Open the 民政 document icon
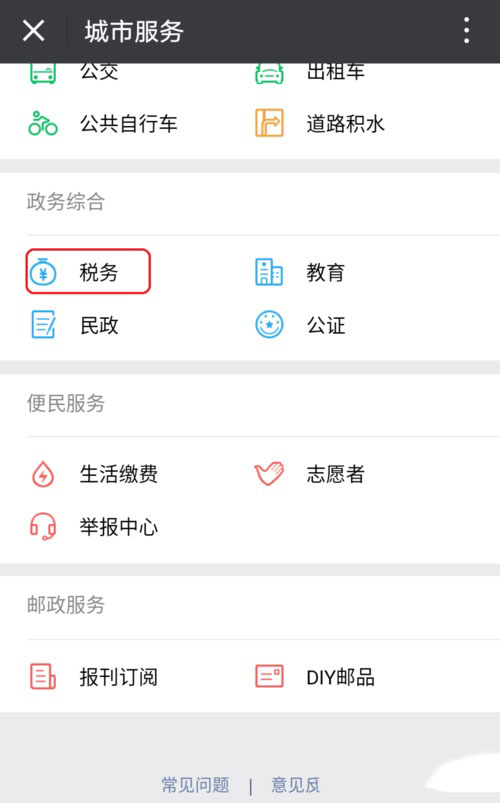Image resolution: width=500 pixels, height=803 pixels. (x=44, y=325)
